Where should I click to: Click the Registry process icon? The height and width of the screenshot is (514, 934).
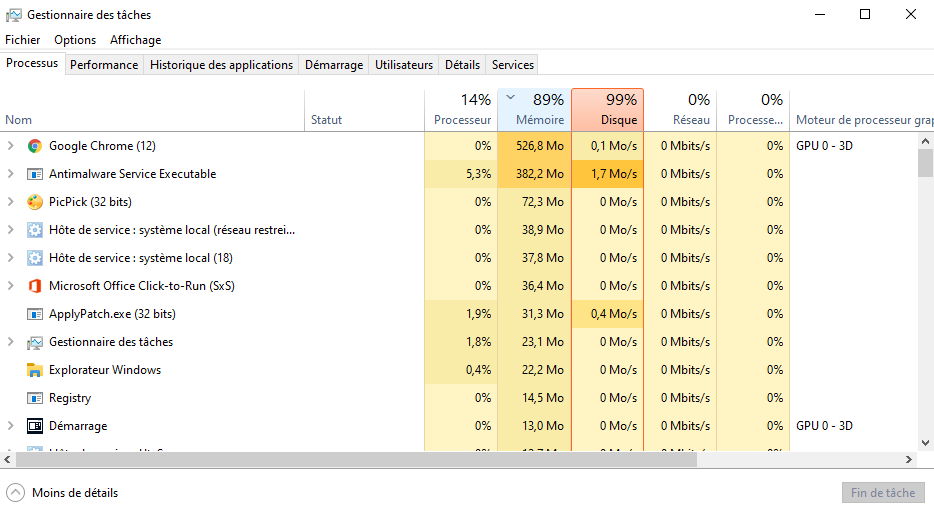point(35,398)
